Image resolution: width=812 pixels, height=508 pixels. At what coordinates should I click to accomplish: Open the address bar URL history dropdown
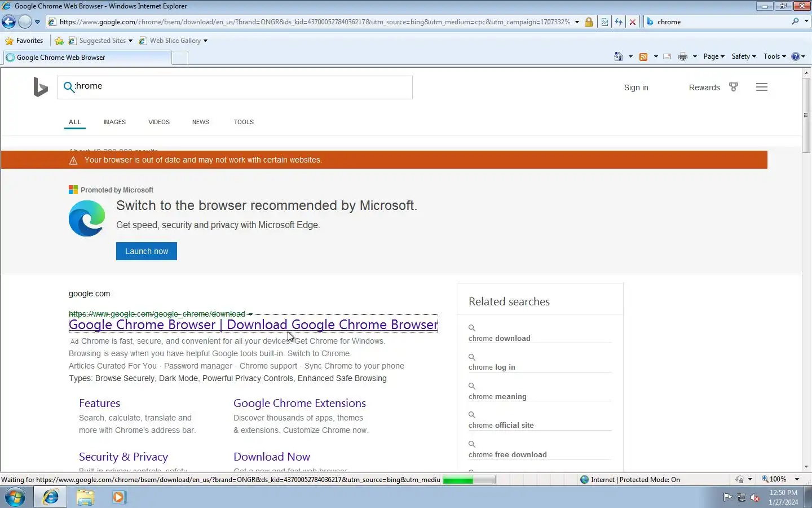click(577, 22)
